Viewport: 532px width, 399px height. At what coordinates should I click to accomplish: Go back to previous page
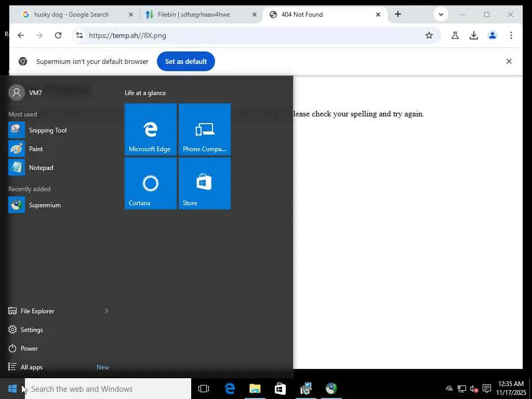pyautogui.click(x=21, y=35)
